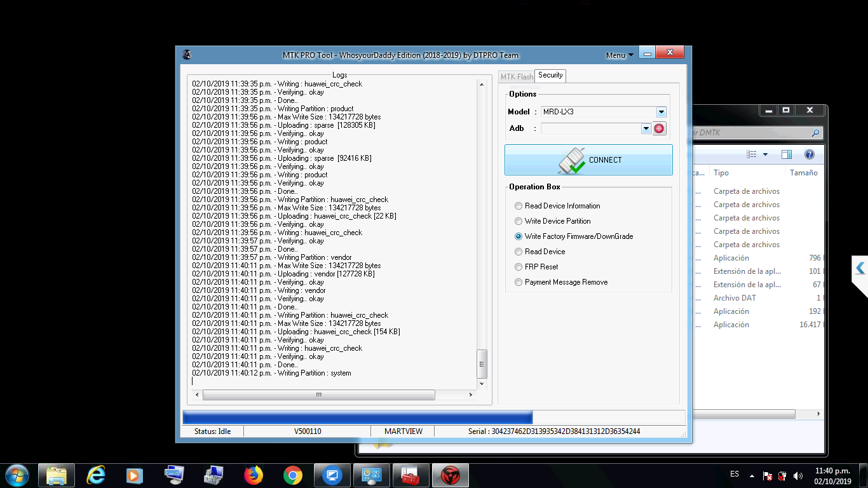Click the CONNECT button

point(588,159)
